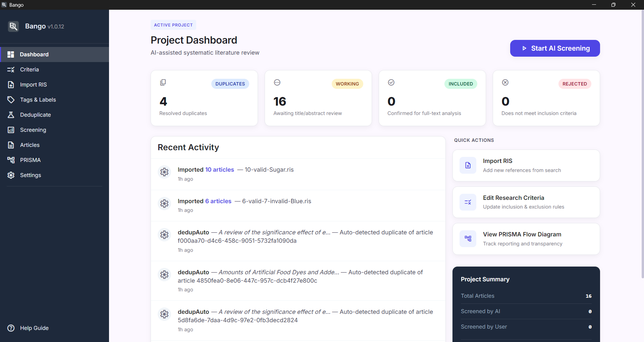Click the Bango logo icon

(13, 26)
